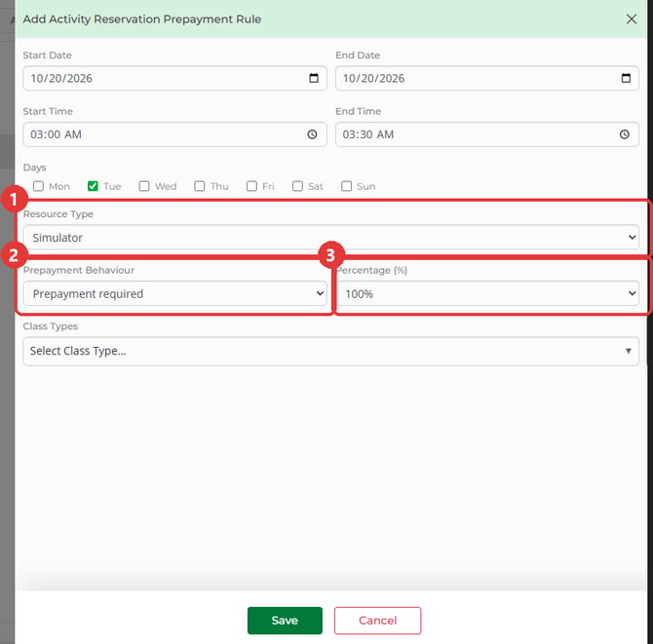Open the Select Class Type dropdown

[x=330, y=351]
